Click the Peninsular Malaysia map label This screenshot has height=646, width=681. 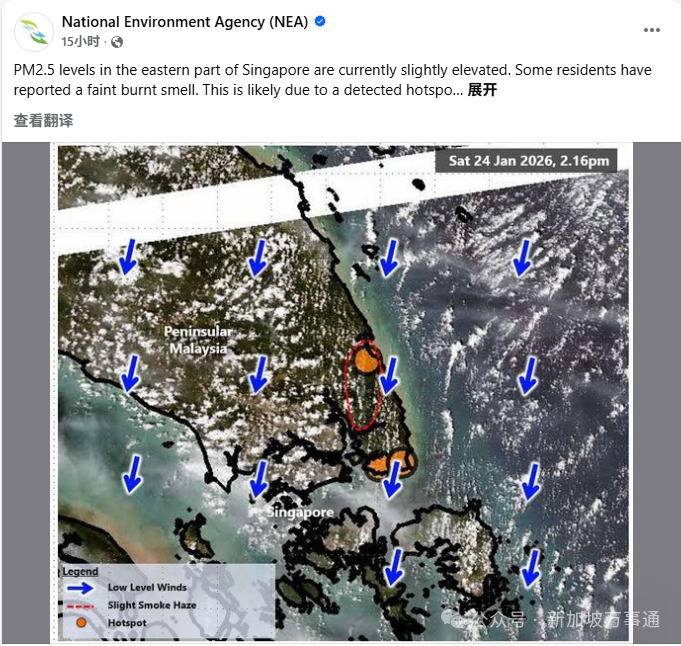pos(198,340)
